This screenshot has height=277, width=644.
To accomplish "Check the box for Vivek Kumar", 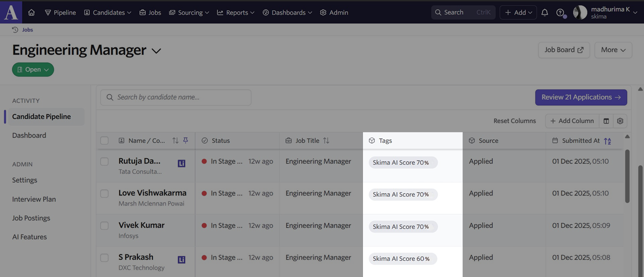I will coord(105,226).
